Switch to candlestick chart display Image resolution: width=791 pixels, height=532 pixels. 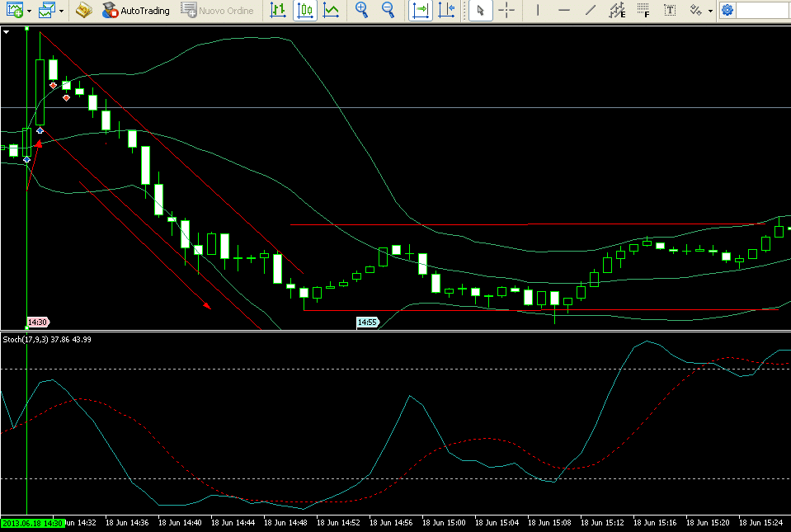click(x=305, y=10)
